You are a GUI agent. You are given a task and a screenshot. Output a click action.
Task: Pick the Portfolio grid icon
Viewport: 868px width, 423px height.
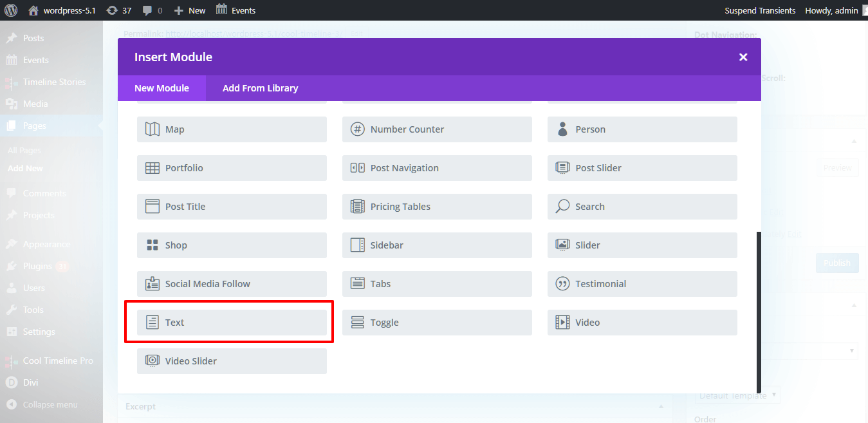pyautogui.click(x=152, y=168)
